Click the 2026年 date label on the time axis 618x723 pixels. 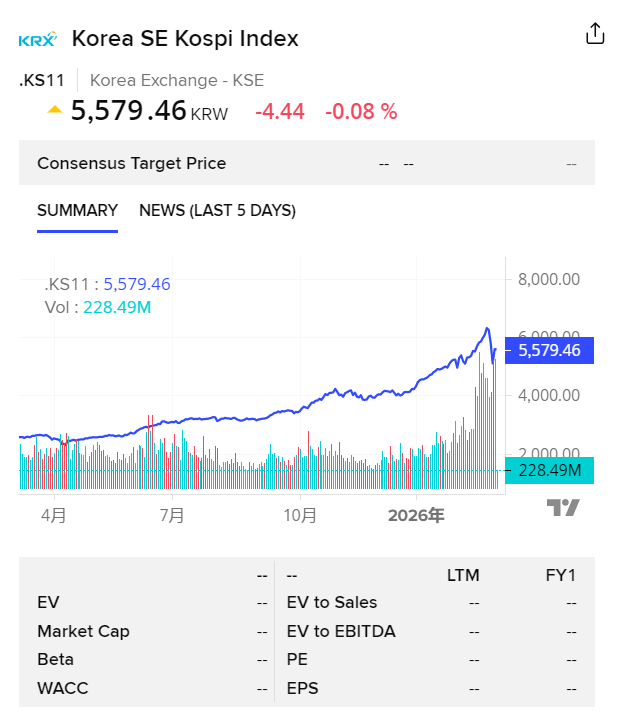[416, 516]
